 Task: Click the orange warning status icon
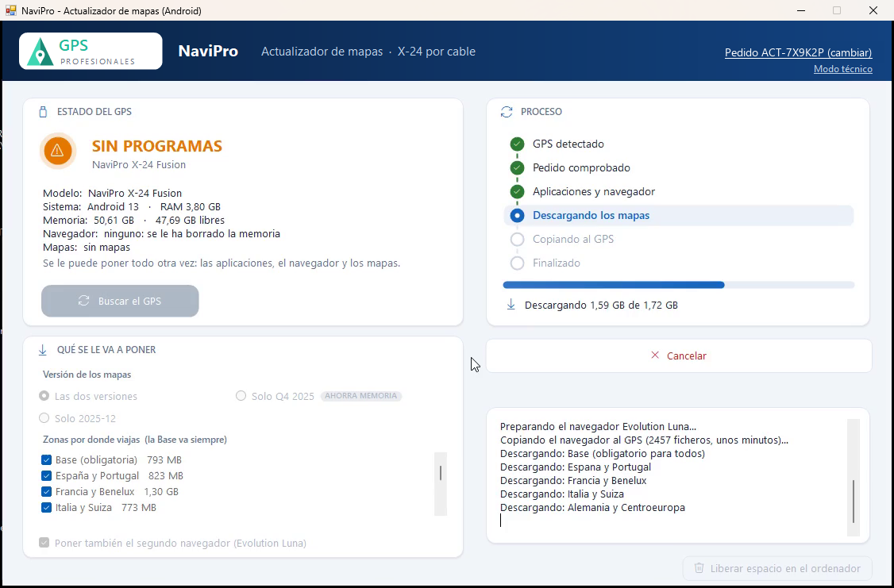click(x=58, y=151)
